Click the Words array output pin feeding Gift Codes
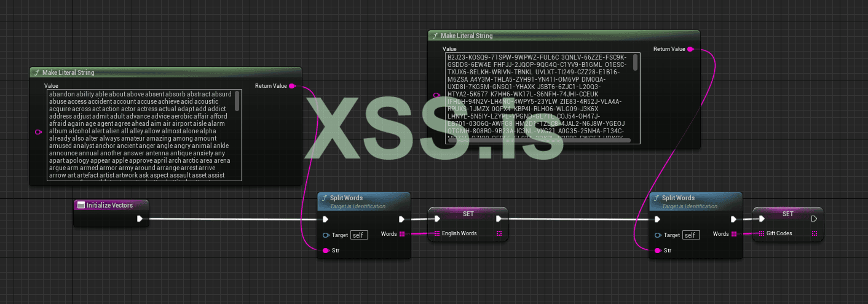868x304 pixels. 734,234
